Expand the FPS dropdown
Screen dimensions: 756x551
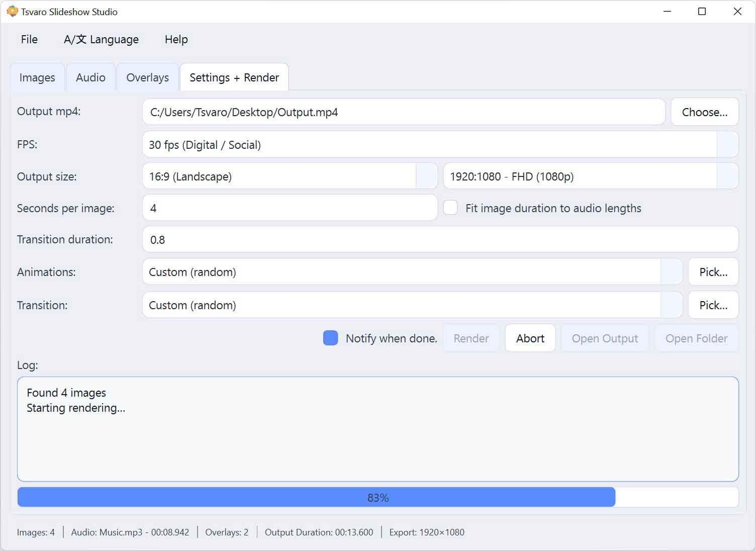pyautogui.click(x=727, y=145)
